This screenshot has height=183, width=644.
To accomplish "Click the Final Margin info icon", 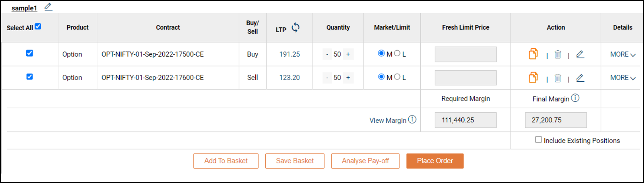I will (575, 98).
